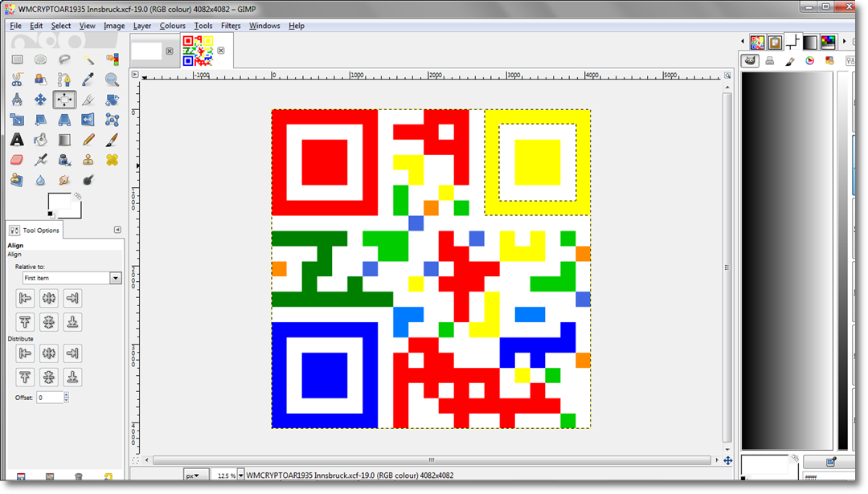Select the Blur/Sharpen droplet tool
Viewport: 868px width, 494px height.
(x=40, y=181)
